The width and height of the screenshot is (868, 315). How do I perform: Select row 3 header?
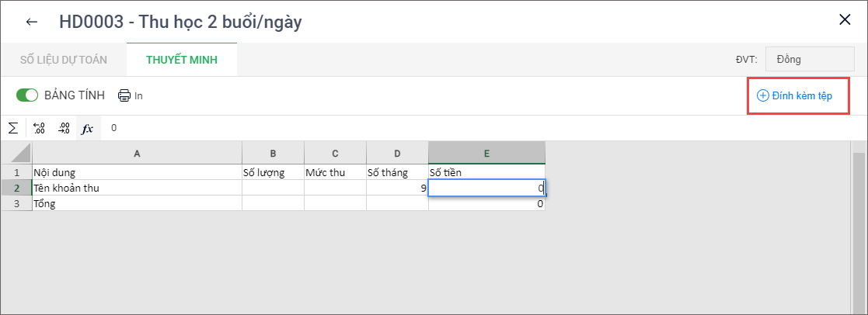click(x=16, y=203)
